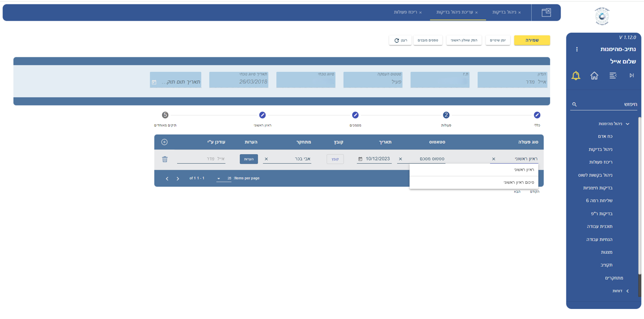Open the three-dot menu in the sidebar

tap(577, 49)
